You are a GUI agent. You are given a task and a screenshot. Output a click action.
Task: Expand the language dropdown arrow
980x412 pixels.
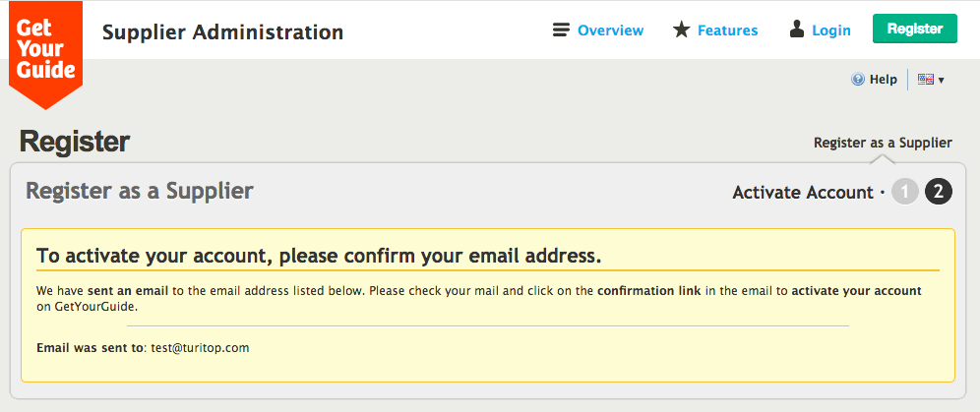(x=942, y=81)
